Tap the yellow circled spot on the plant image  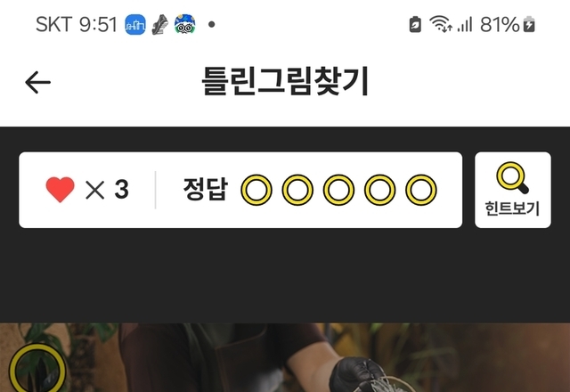pos(37,369)
